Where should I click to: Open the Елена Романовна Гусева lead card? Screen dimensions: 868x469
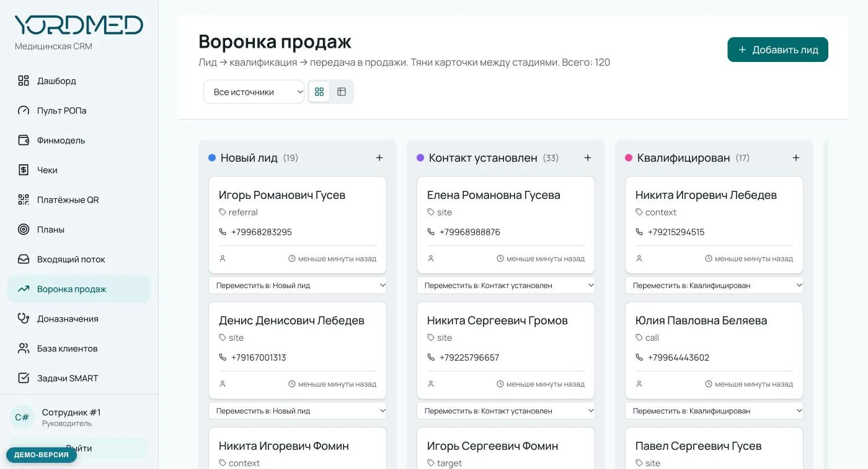pos(506,225)
